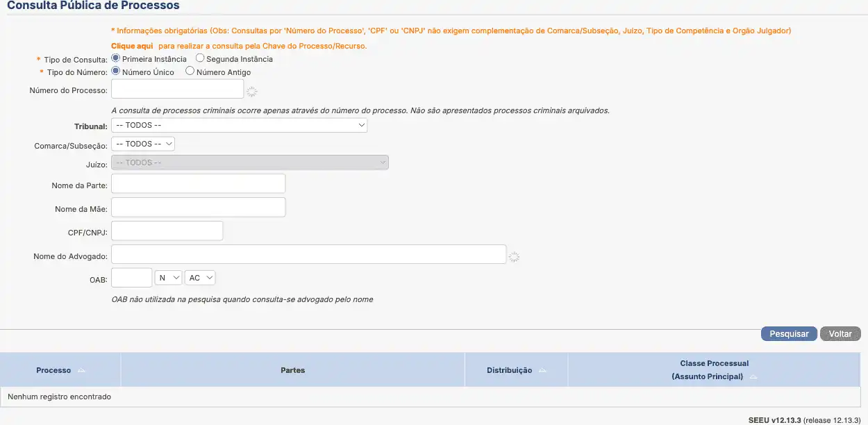Focus the OAB number input box

click(131, 278)
